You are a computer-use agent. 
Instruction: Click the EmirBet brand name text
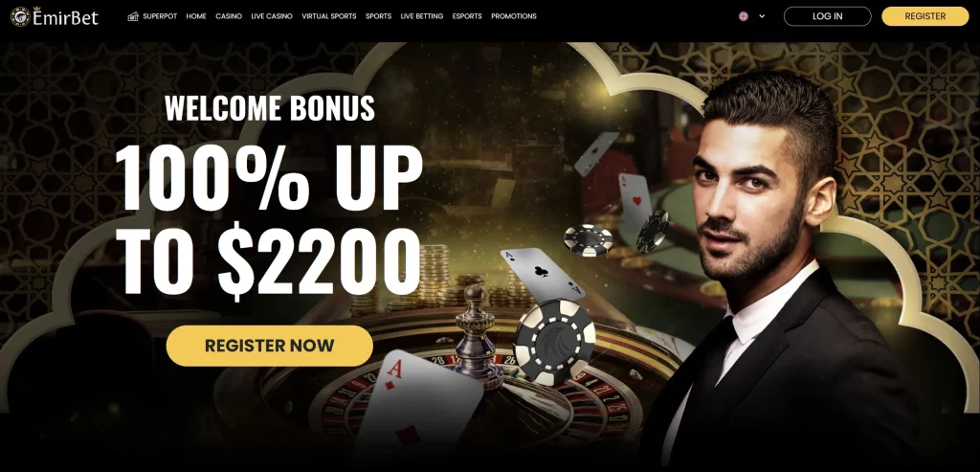(66, 16)
